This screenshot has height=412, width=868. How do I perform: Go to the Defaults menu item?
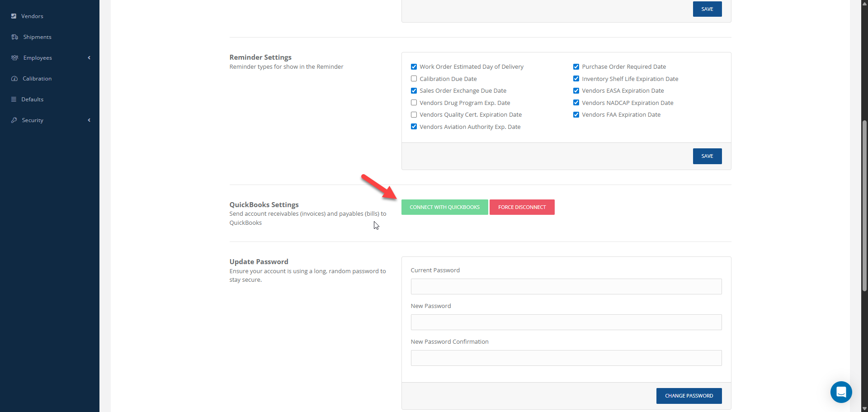[33, 99]
